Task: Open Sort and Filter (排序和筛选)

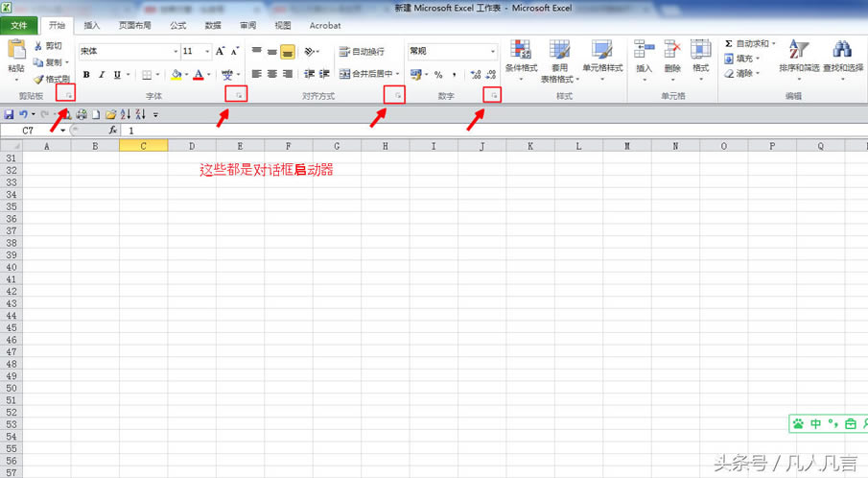Action: click(799, 60)
